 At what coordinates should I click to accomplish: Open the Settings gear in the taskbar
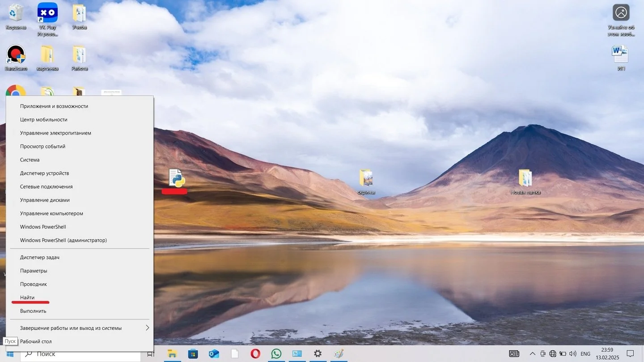[x=318, y=354]
